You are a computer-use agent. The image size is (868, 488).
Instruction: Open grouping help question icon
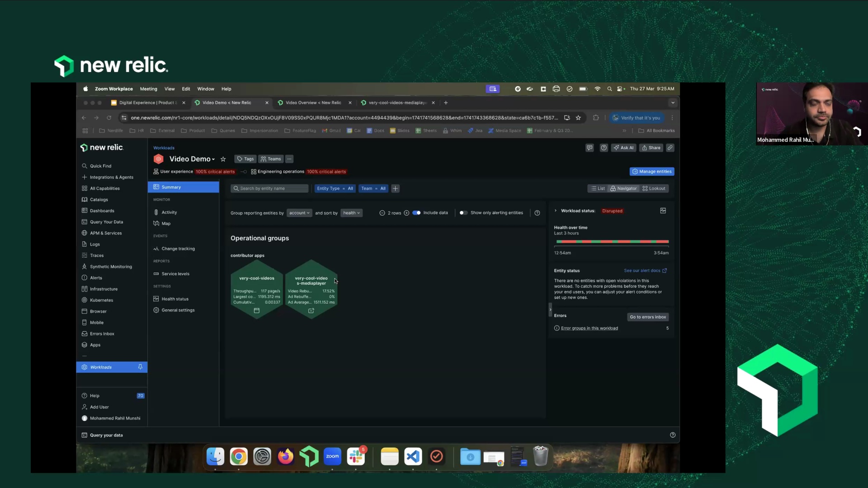click(x=537, y=213)
